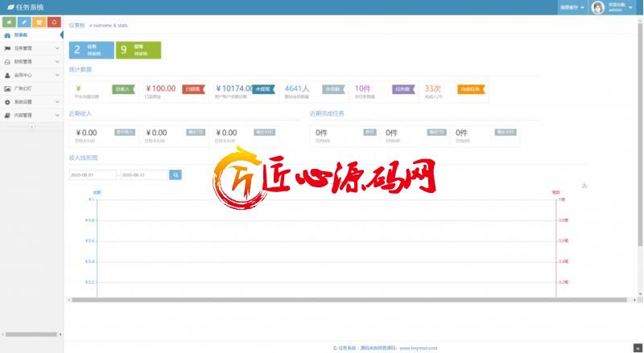The height and width of the screenshot is (353, 644).
Task: Click the purple ribbon badge beside 10件
Action: (403, 89)
